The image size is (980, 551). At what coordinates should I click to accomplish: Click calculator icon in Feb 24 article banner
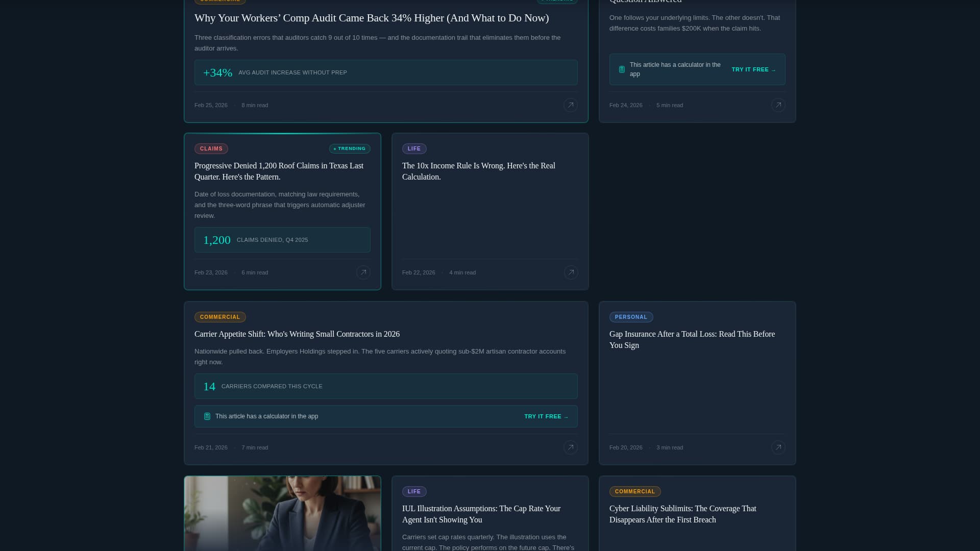[622, 69]
